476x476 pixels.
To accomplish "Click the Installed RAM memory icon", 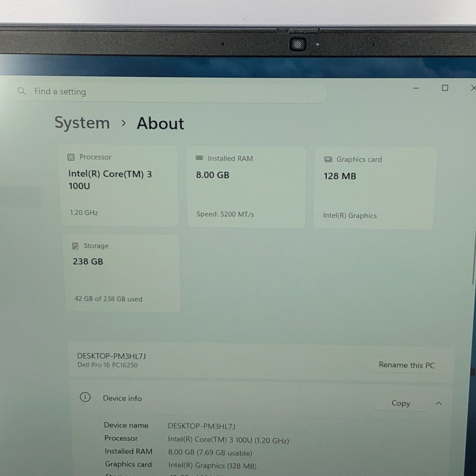I will pos(199,158).
